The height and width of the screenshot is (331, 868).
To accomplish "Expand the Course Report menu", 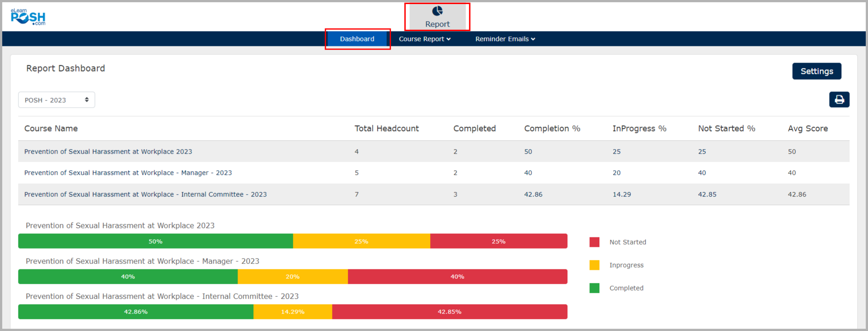I will (424, 39).
